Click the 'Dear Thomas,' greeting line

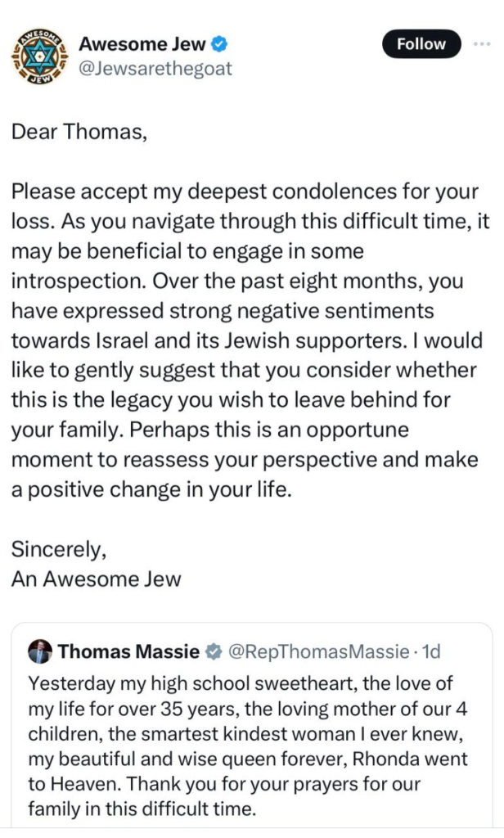tap(79, 132)
